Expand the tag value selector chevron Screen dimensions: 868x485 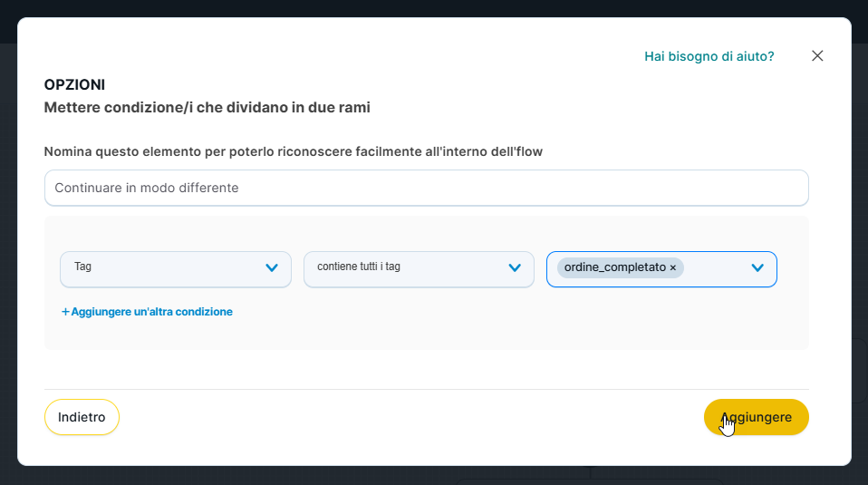tap(757, 268)
